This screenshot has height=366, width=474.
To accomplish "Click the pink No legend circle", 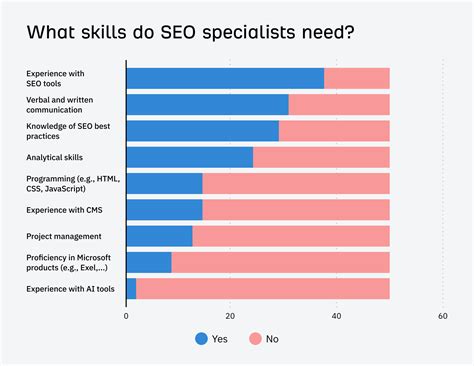I will pos(255,339).
